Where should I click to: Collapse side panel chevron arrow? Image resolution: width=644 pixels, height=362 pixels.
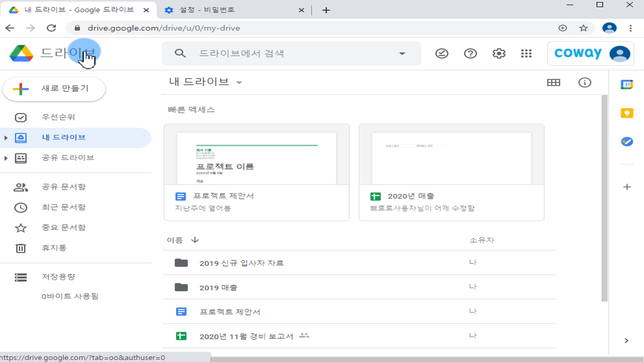pos(626,340)
